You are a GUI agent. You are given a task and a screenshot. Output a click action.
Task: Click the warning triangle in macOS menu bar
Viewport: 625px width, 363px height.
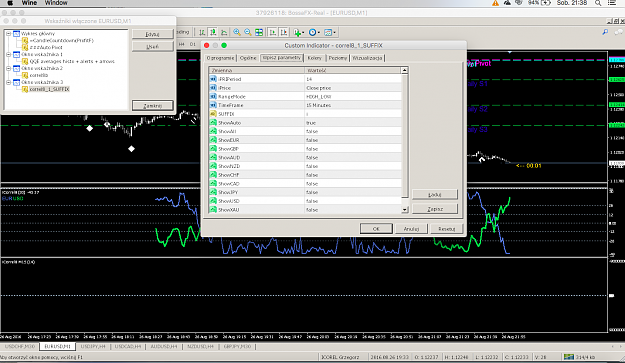point(495,3)
